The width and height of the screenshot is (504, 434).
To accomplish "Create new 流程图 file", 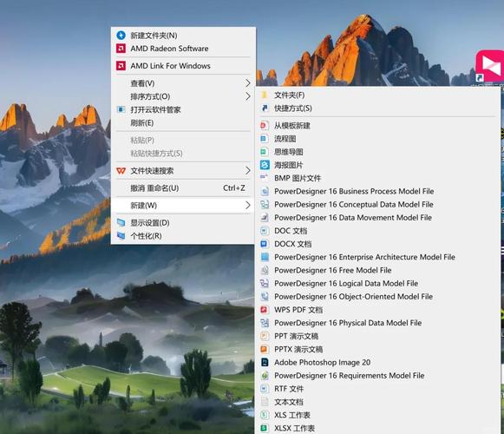I will coord(377,138).
